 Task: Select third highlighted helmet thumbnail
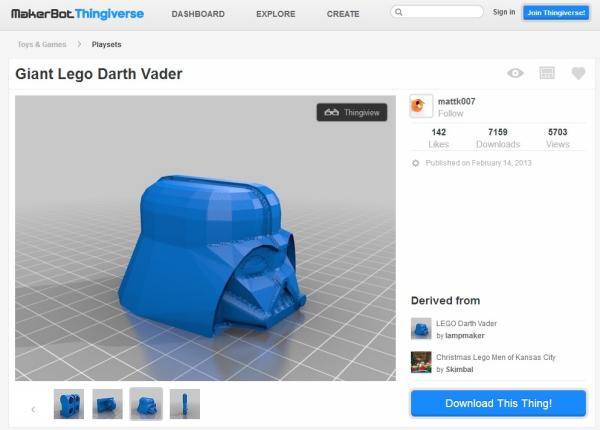[x=146, y=404]
